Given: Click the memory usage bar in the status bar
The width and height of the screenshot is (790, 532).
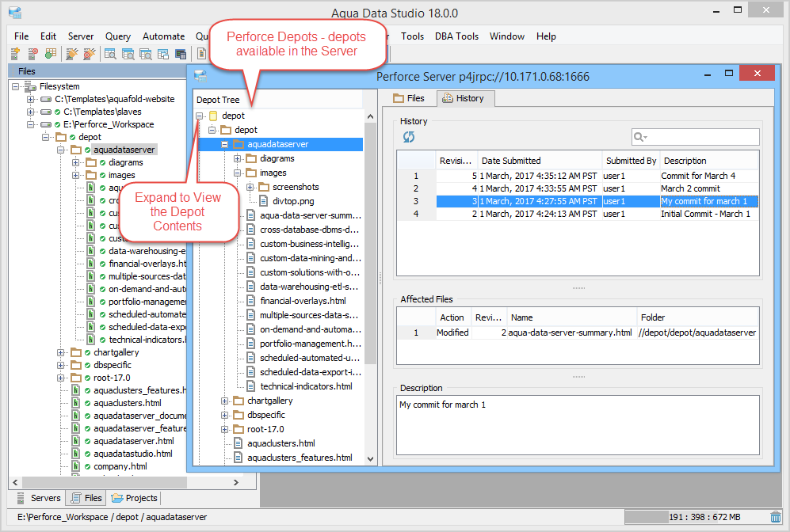Looking at the screenshot, I should 695,517.
